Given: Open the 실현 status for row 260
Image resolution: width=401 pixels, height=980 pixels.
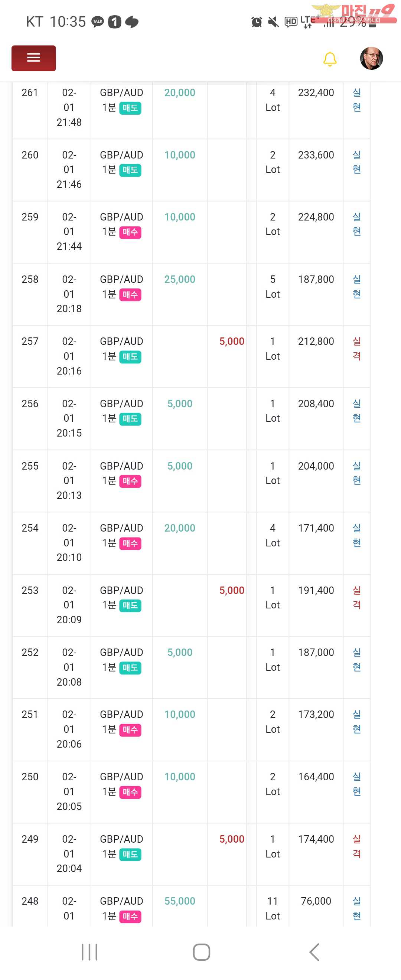Looking at the screenshot, I should pyautogui.click(x=356, y=162).
